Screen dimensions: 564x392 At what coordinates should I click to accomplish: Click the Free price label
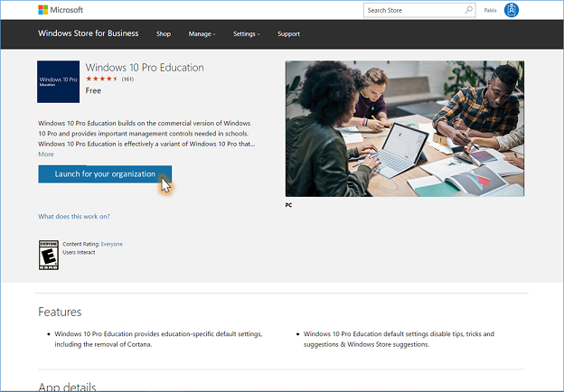click(93, 90)
